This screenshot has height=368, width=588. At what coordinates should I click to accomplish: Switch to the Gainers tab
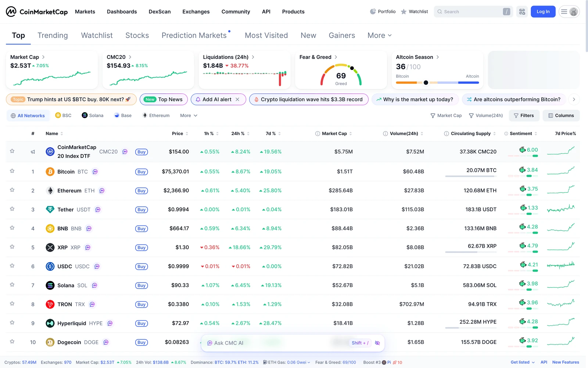(x=342, y=35)
